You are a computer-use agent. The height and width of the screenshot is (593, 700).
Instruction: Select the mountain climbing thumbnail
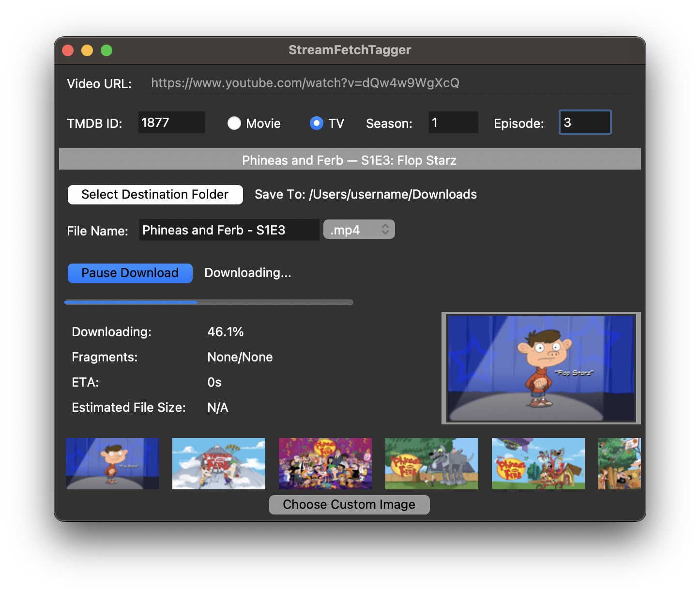(219, 464)
